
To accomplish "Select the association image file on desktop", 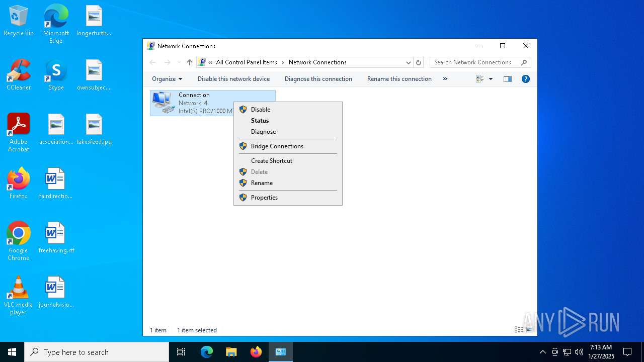I will click(x=56, y=130).
